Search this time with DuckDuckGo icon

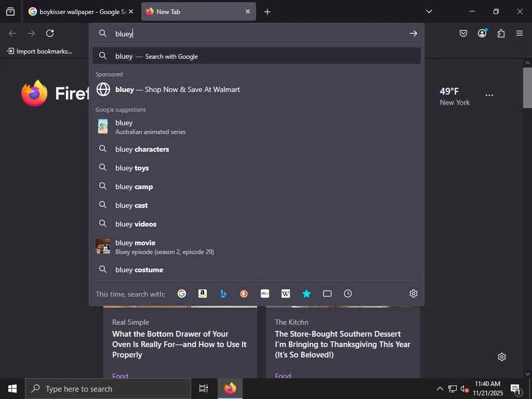pos(244,294)
